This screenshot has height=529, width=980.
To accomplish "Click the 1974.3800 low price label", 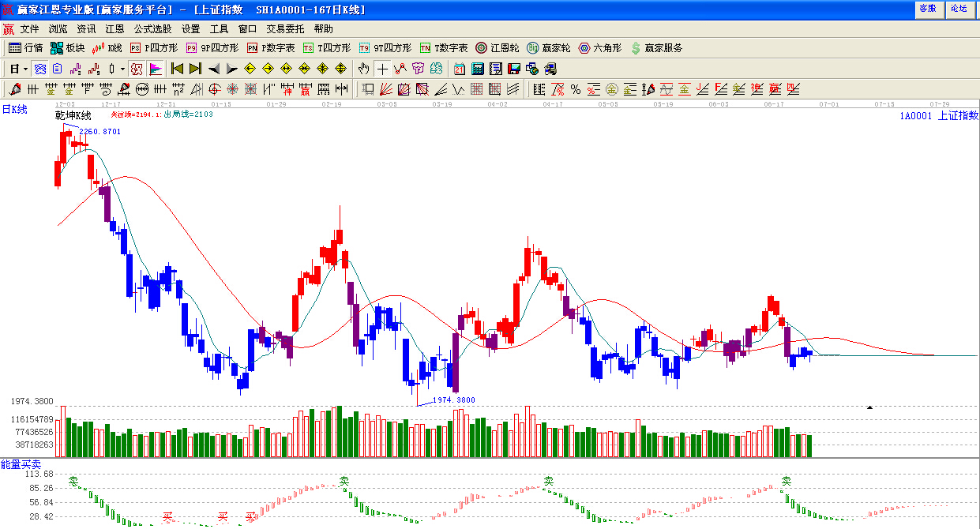I will tap(453, 400).
